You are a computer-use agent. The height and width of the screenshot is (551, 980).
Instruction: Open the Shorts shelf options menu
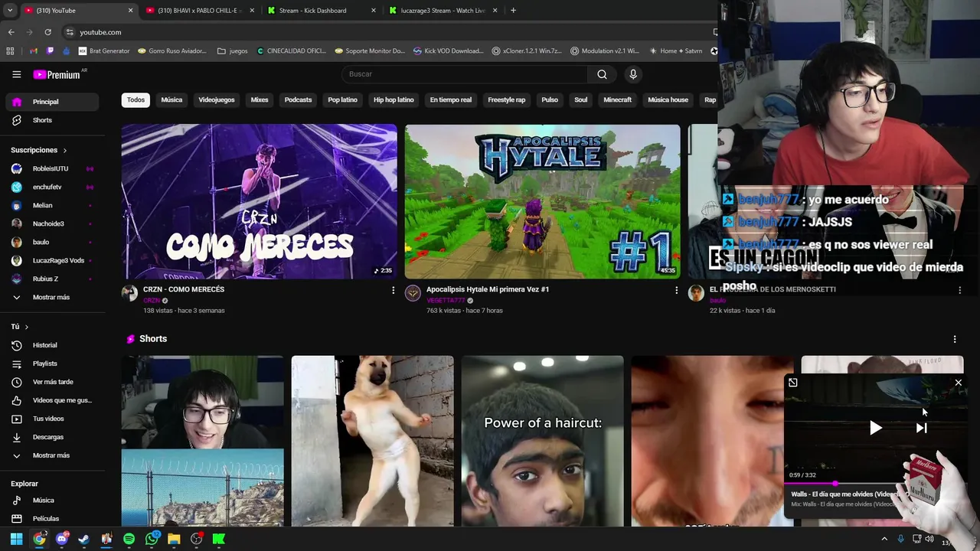(x=954, y=339)
